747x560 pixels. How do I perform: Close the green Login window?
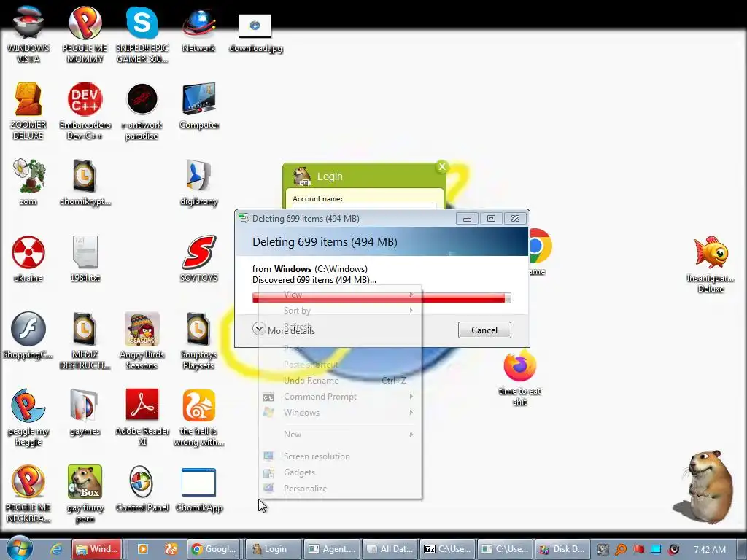441,167
